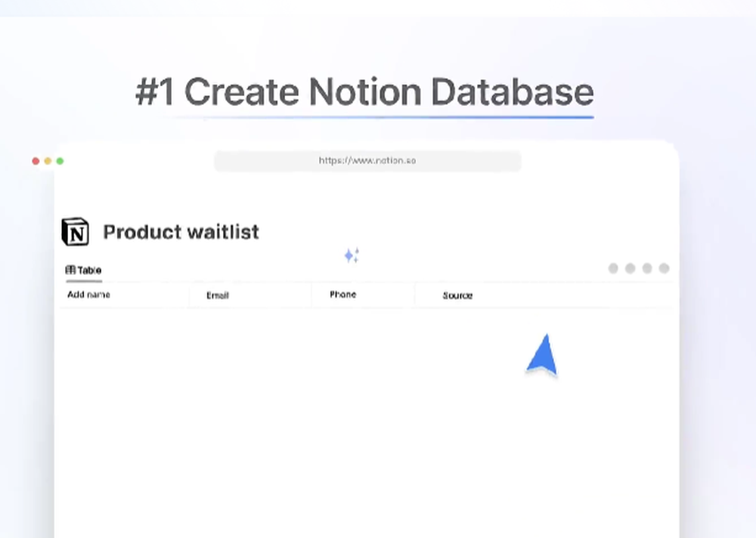Click the https://www.notion.so address bar
756x538 pixels.
pos(367,161)
